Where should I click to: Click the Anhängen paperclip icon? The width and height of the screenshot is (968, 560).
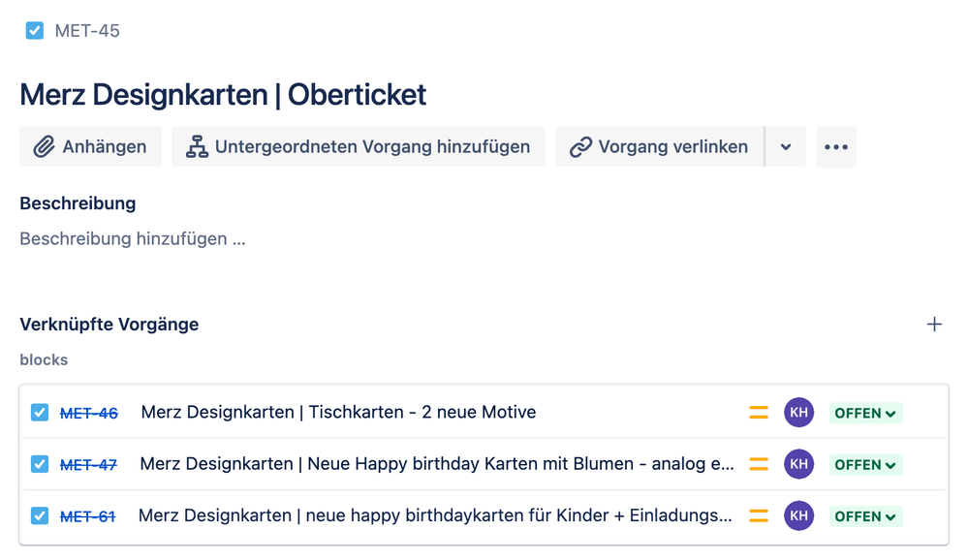click(47, 146)
